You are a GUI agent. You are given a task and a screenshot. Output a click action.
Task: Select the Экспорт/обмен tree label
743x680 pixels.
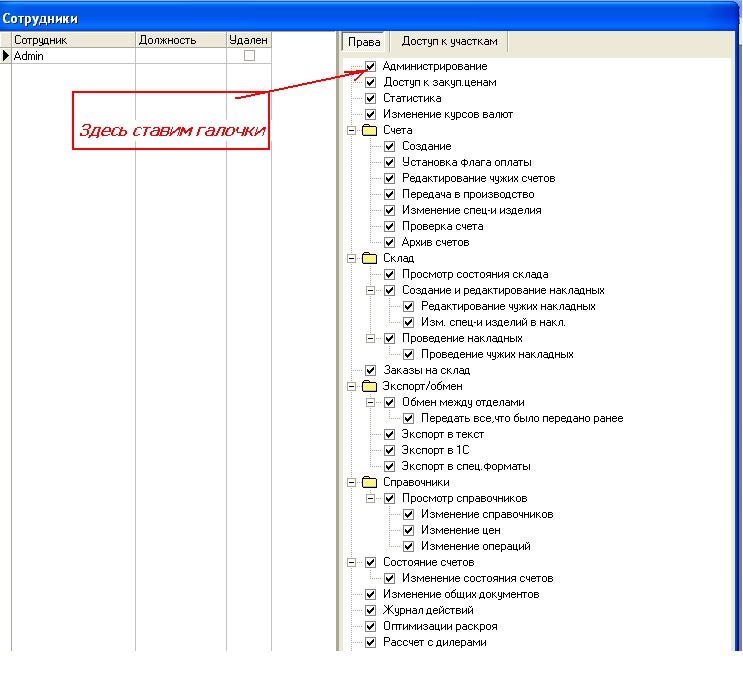tap(422, 386)
